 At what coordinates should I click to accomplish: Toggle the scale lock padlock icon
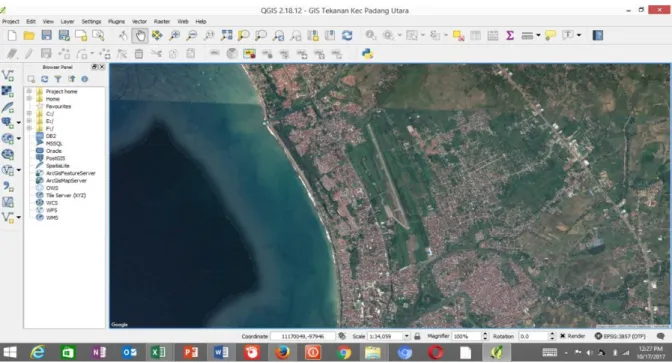417,336
